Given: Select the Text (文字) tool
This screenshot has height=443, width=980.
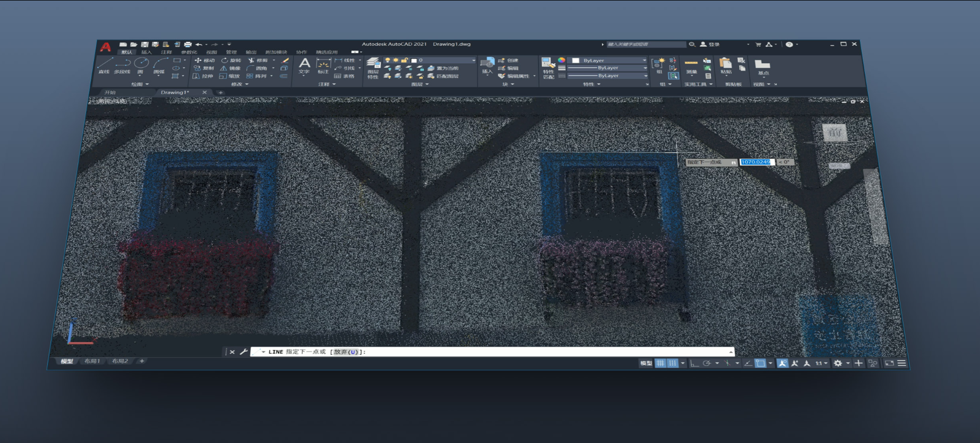Looking at the screenshot, I should tap(304, 66).
